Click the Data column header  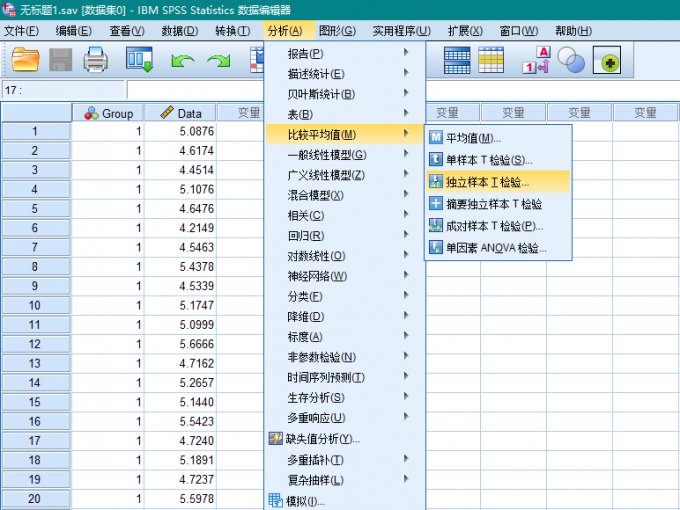coord(180,113)
